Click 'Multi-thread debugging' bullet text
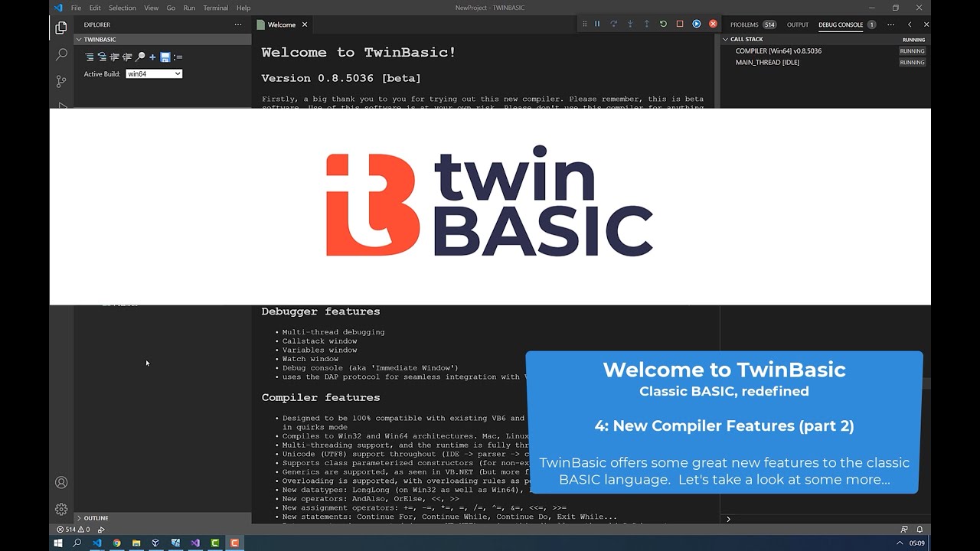980x551 pixels. point(334,332)
